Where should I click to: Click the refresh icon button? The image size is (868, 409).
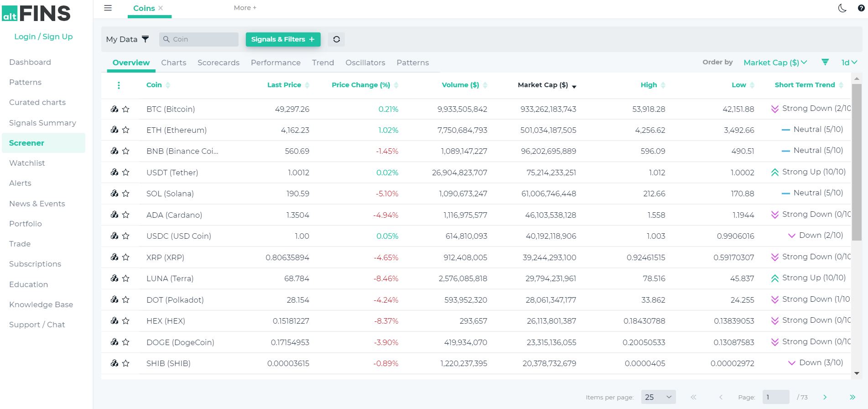coord(337,39)
